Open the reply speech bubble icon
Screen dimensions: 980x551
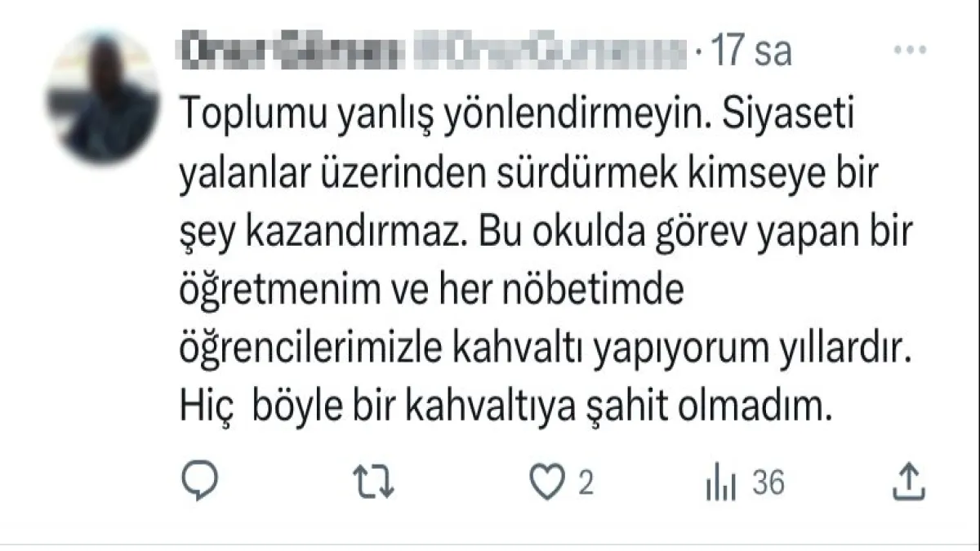point(198,483)
